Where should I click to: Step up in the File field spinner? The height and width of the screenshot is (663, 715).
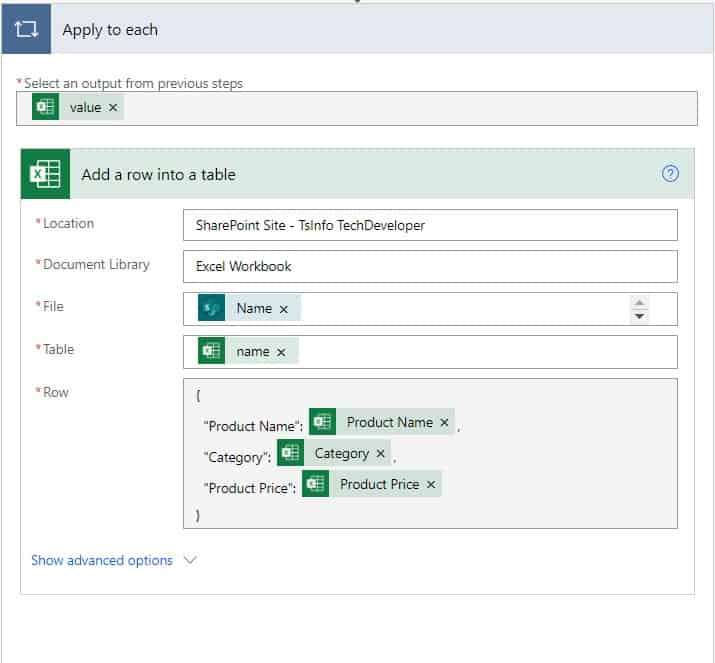[x=639, y=302]
